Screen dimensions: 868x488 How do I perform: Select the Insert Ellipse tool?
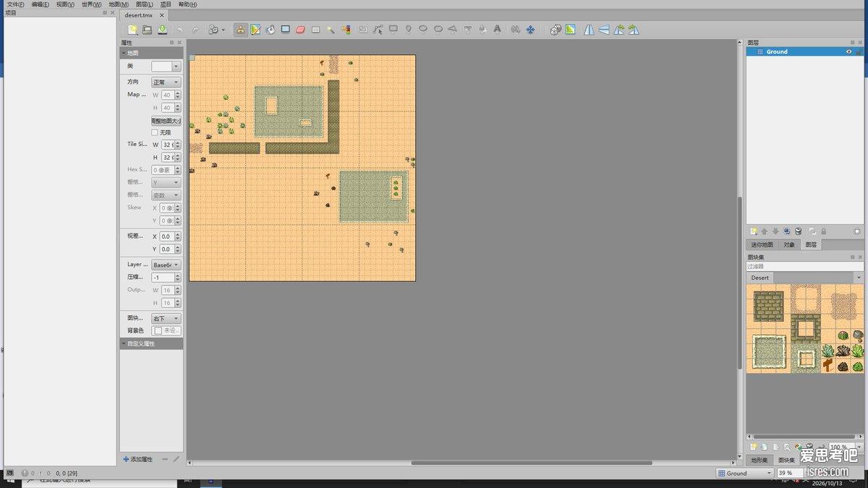tap(423, 30)
